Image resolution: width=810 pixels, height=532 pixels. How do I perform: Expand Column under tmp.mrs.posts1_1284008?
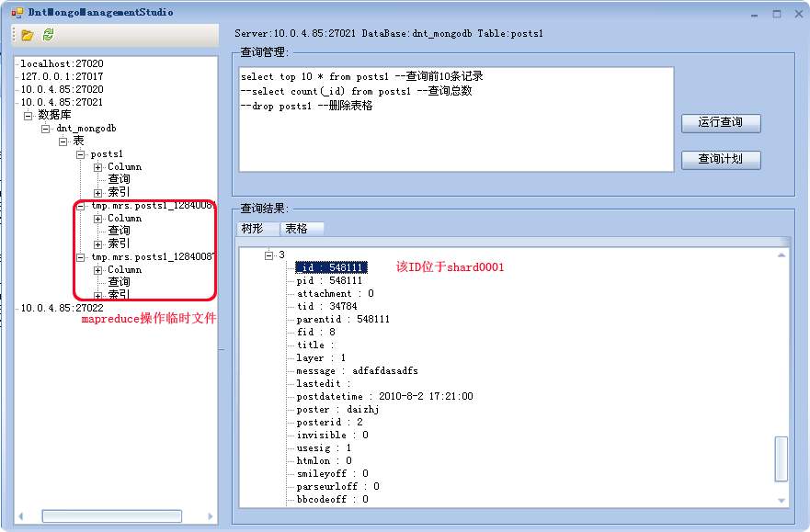[97, 270]
